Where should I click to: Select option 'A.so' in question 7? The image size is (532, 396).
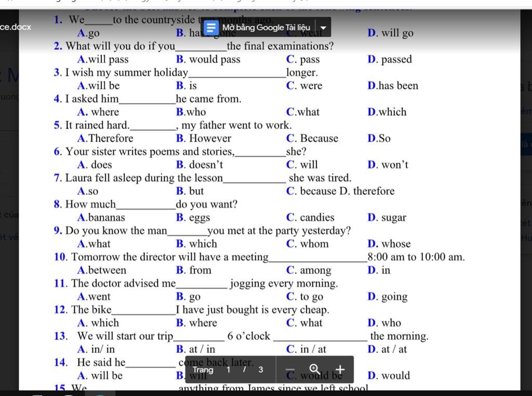(x=88, y=191)
